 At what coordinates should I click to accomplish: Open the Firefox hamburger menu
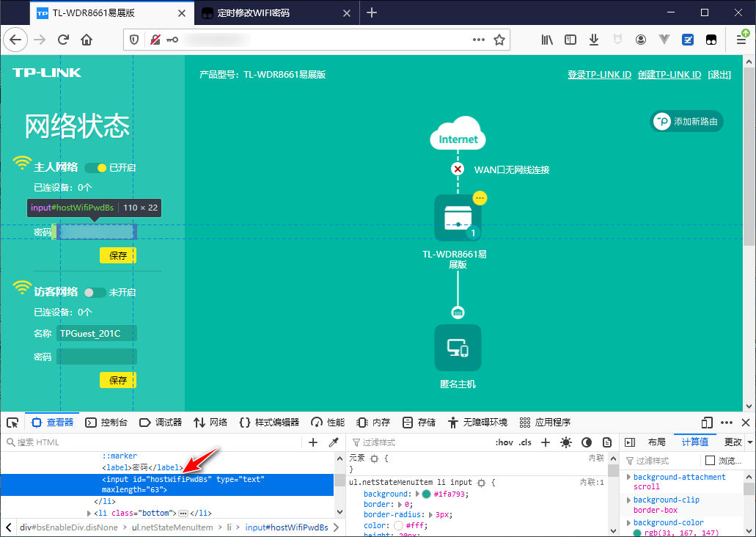[741, 40]
